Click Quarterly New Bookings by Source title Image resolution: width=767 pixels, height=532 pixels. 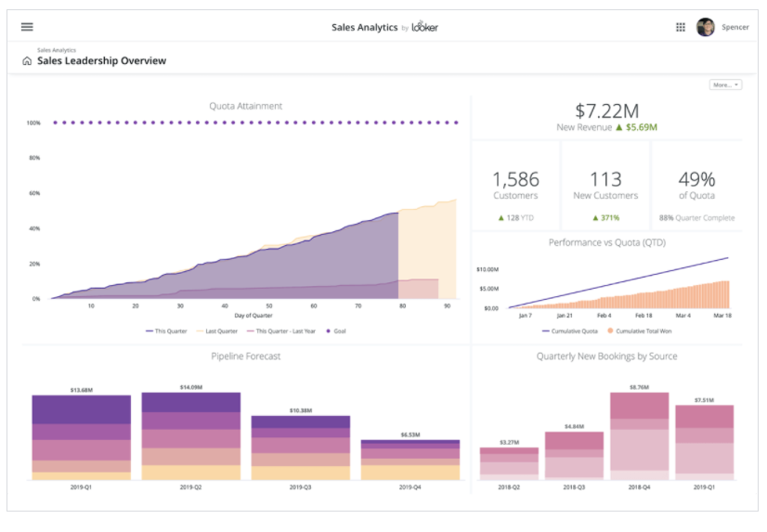point(606,356)
